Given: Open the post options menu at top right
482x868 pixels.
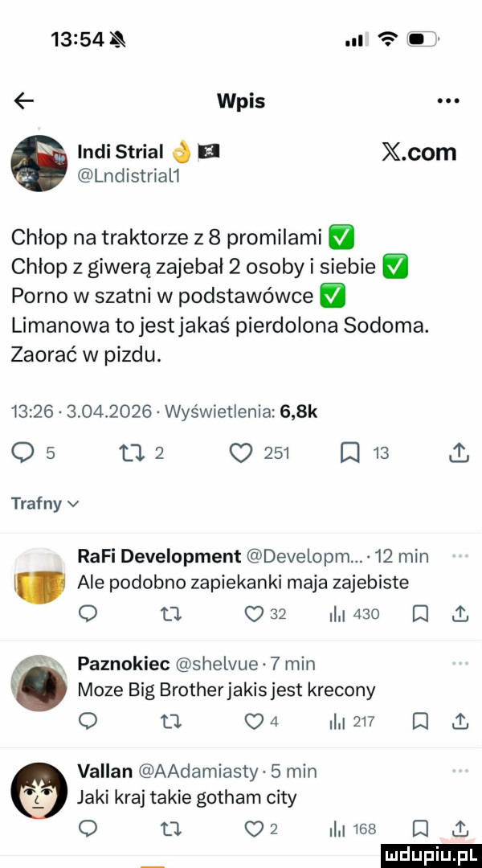Looking at the screenshot, I should coord(450,100).
